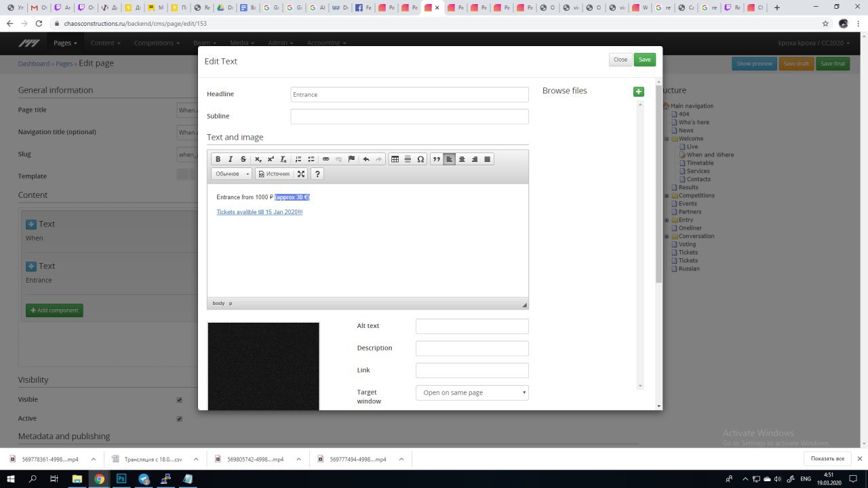Insert a numbered list in editor
Screen dimensions: 868x488
[x=298, y=159]
